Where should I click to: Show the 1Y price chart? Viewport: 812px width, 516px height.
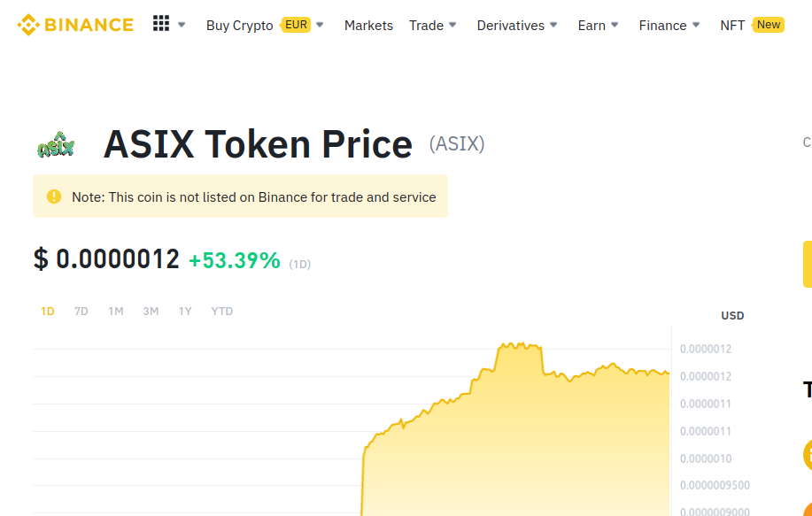[185, 311]
